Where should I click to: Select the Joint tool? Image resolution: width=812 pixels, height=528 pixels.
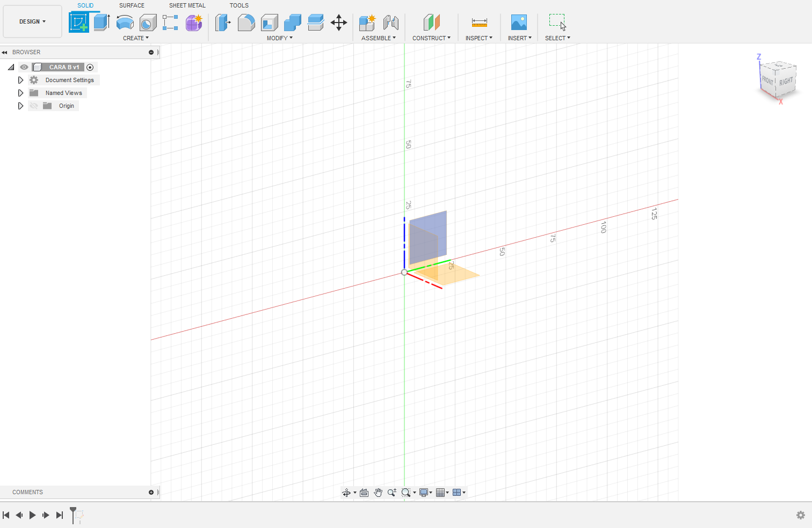click(x=391, y=23)
